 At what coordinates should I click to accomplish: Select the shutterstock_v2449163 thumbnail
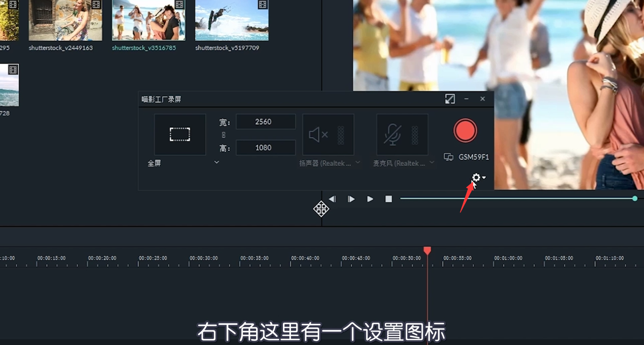[x=66, y=20]
